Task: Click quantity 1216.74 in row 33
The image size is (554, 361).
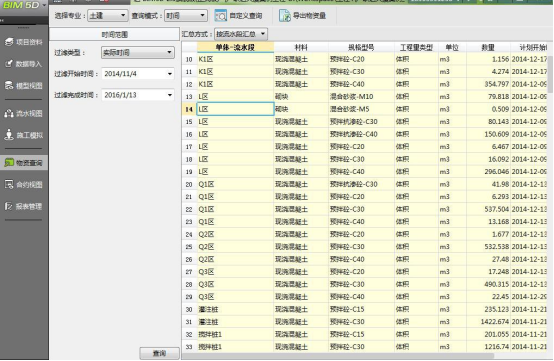Action: [x=488, y=347]
